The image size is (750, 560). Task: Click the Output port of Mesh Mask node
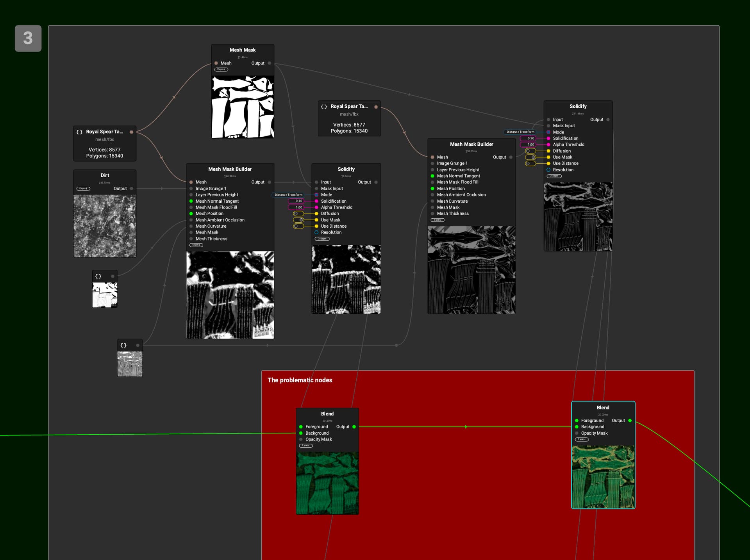[x=270, y=63]
